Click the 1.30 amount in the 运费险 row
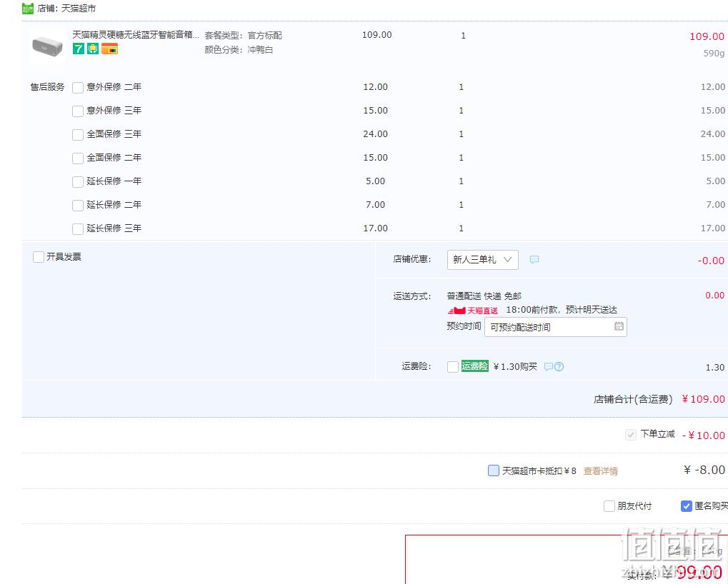The height and width of the screenshot is (584, 728). pos(715,368)
